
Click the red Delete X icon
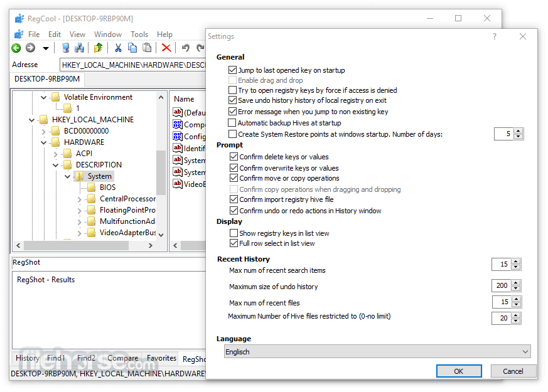pyautogui.click(x=166, y=48)
